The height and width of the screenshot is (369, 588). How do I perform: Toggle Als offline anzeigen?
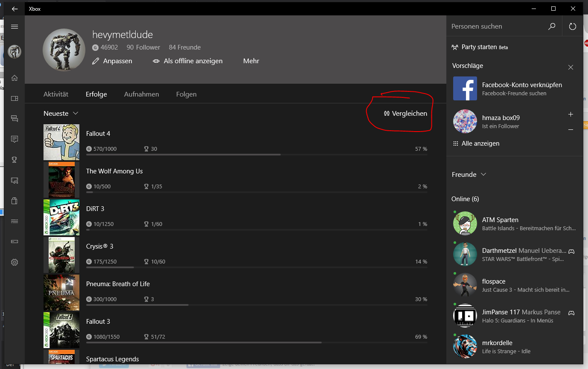point(188,61)
